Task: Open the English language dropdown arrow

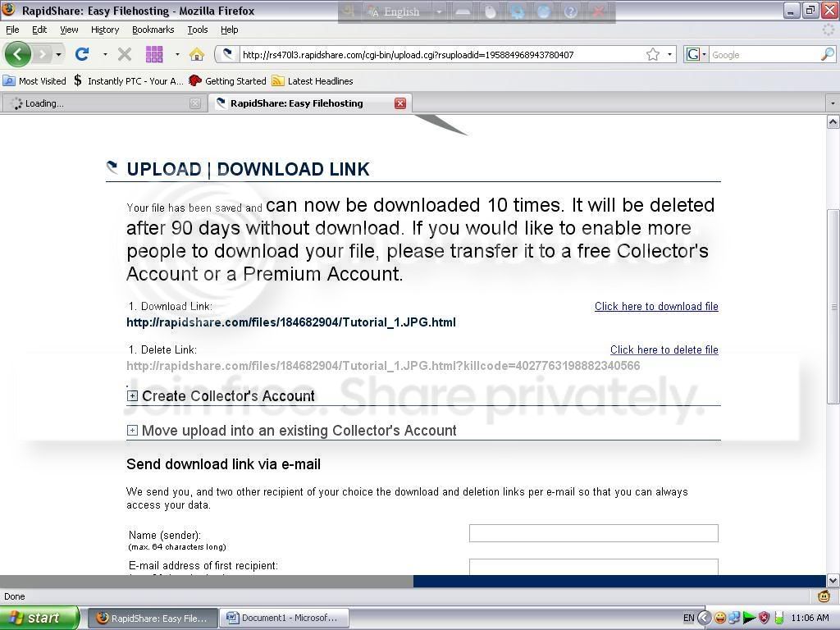Action: [439, 11]
